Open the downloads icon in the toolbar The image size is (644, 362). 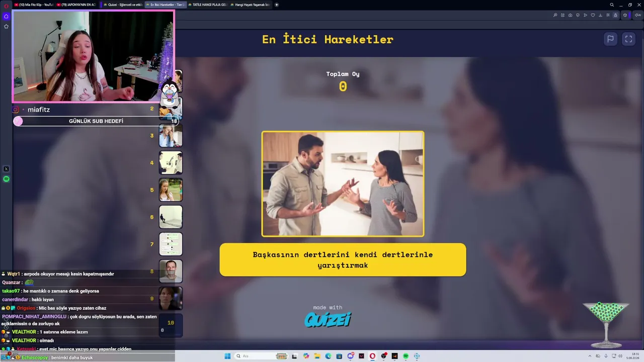click(600, 15)
